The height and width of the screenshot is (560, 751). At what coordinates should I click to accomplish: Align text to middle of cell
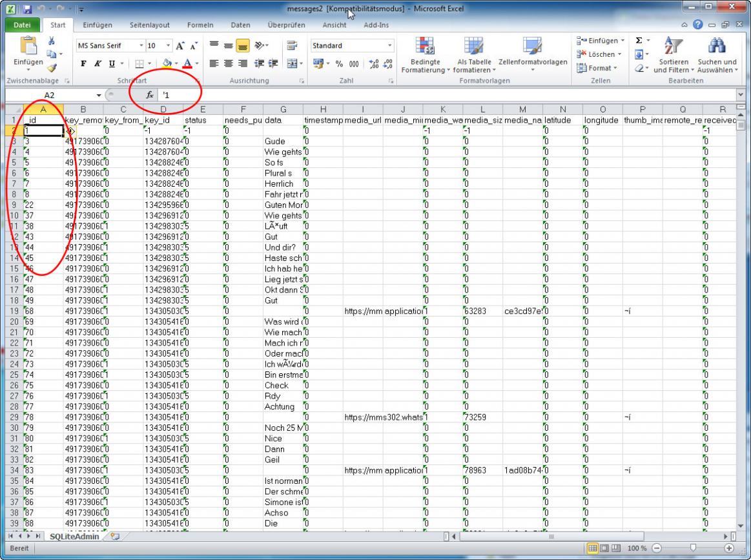[x=229, y=45]
